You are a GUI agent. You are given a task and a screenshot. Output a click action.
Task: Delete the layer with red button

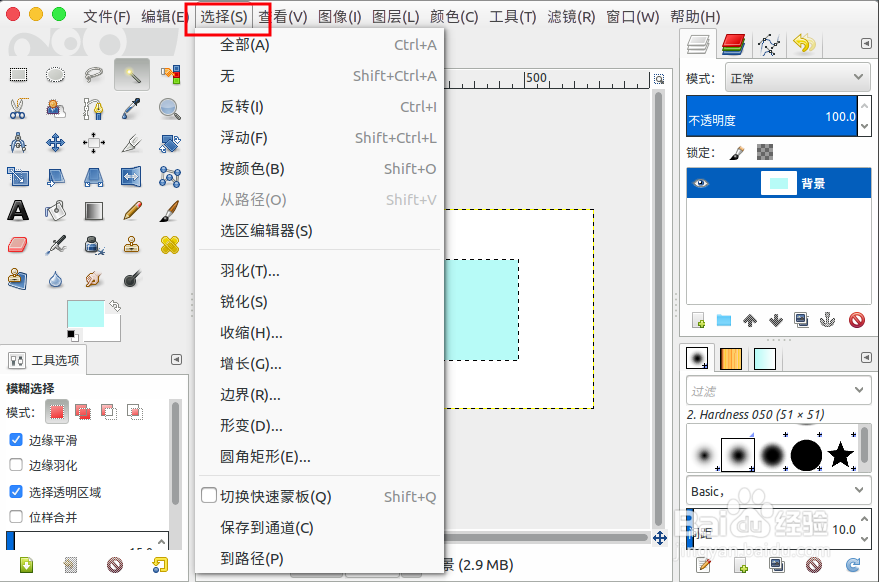857,320
